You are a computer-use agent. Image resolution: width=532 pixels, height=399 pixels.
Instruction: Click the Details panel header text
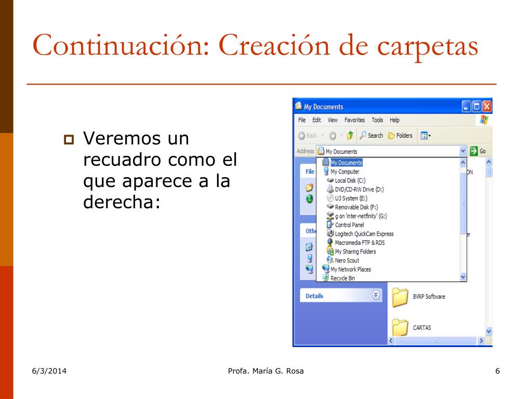pos(314,296)
